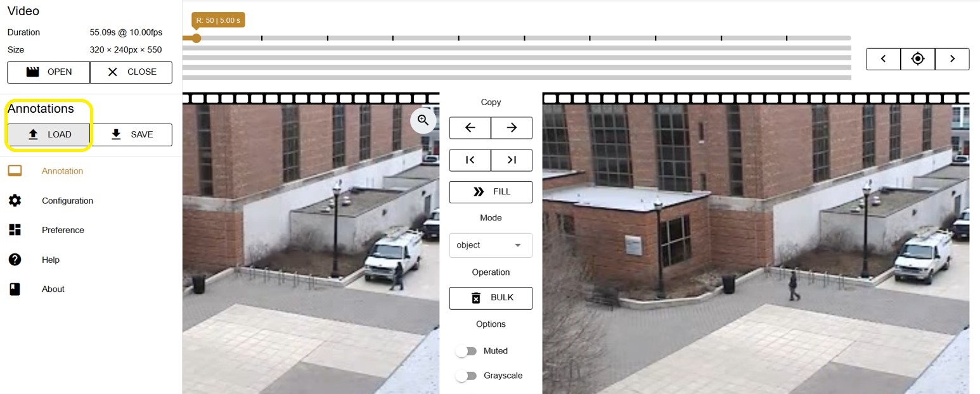Go to previous frame chevron button

pyautogui.click(x=884, y=59)
